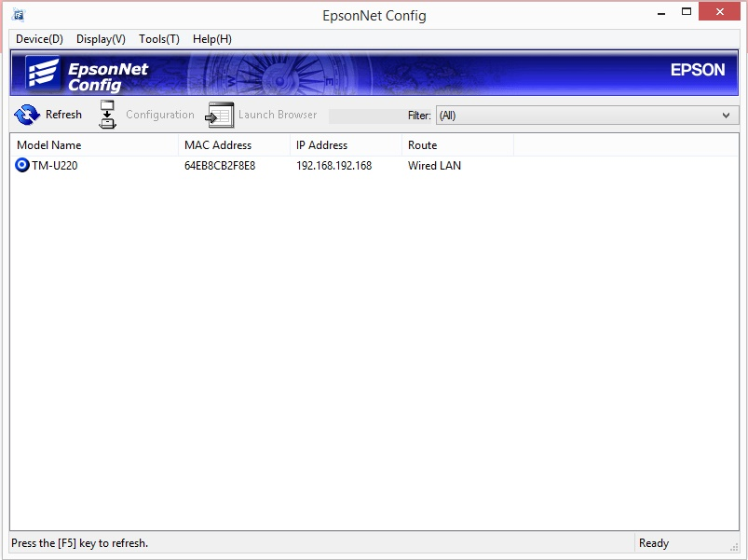Screen dimensions: 748x560
Task: Open the Help(H) menu
Action: click(212, 39)
